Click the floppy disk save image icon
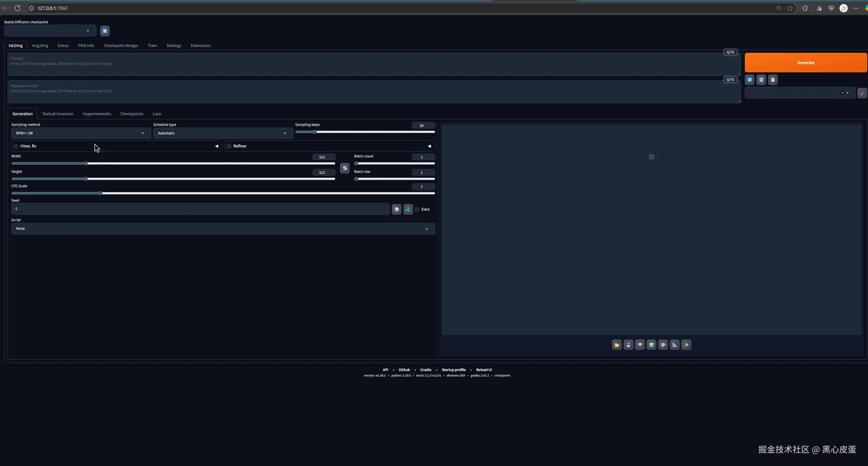The height and width of the screenshot is (466, 868). point(628,345)
